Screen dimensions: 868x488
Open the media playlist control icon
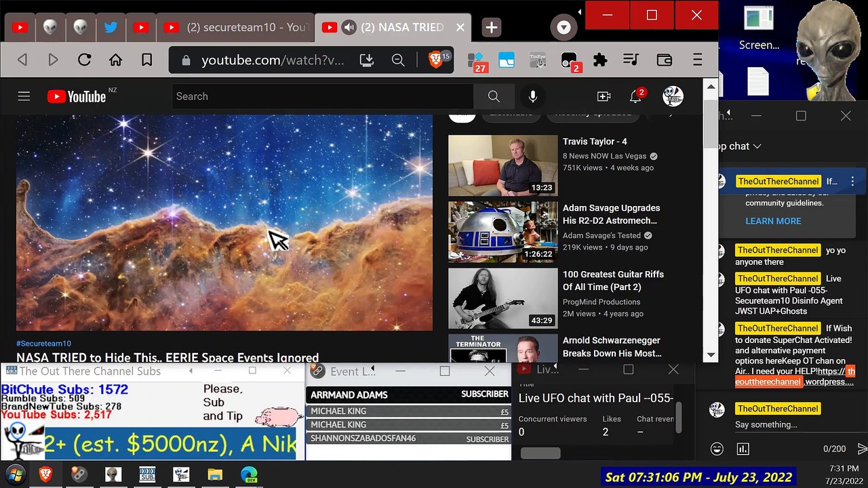pos(631,60)
